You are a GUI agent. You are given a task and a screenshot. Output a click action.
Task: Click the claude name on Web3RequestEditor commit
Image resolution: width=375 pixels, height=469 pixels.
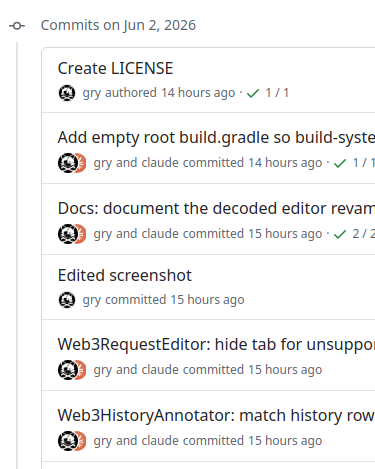160,370
